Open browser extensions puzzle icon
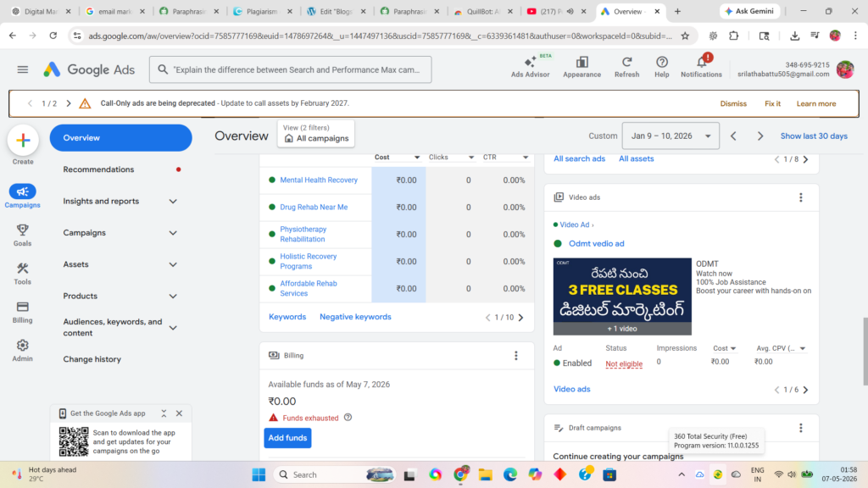Image resolution: width=868 pixels, height=488 pixels. tap(733, 36)
